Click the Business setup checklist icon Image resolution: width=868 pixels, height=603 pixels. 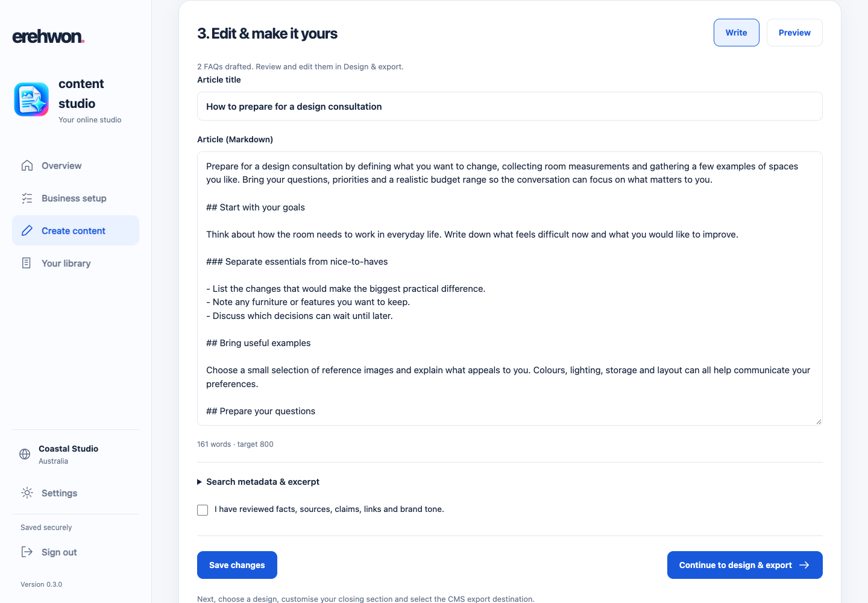pos(27,198)
